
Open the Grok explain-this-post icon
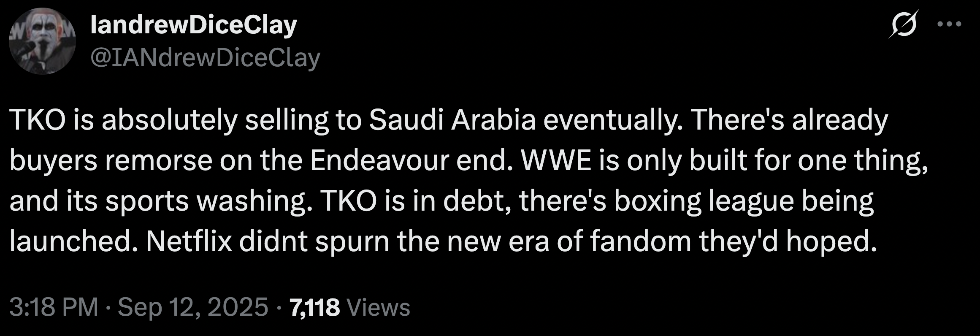click(904, 25)
